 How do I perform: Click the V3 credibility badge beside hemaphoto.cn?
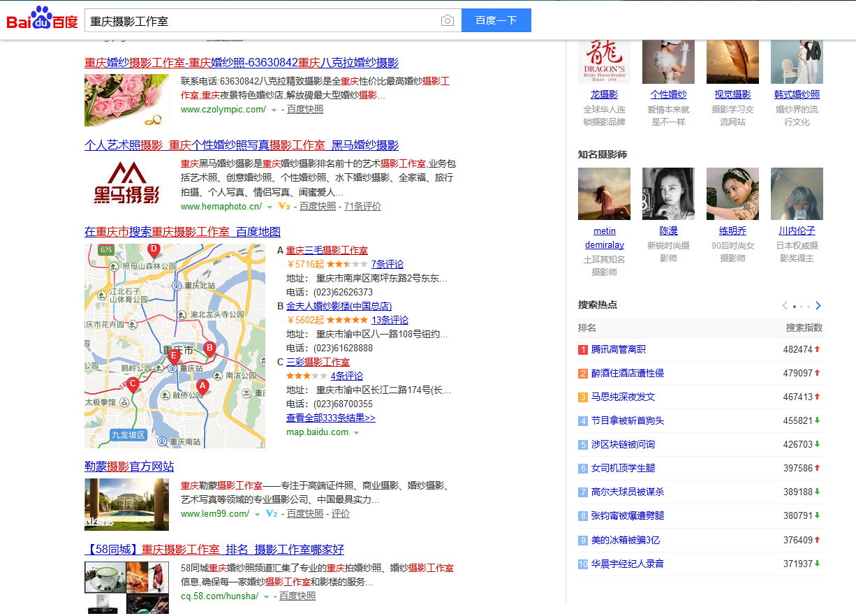coord(283,206)
